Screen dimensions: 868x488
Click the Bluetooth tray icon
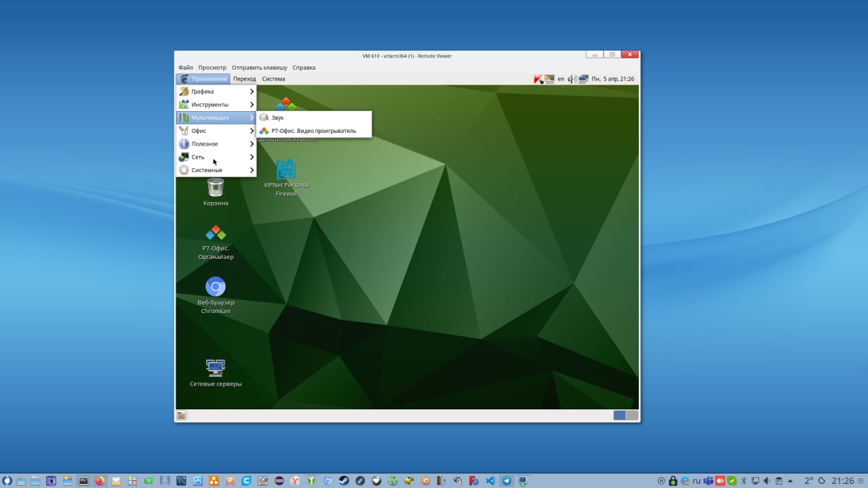pos(743,481)
